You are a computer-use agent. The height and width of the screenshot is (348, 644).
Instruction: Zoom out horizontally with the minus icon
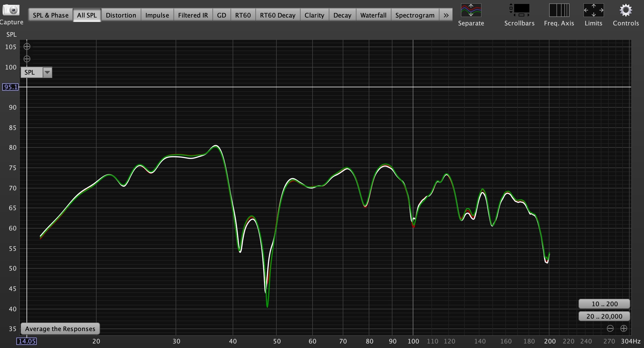[610, 329]
